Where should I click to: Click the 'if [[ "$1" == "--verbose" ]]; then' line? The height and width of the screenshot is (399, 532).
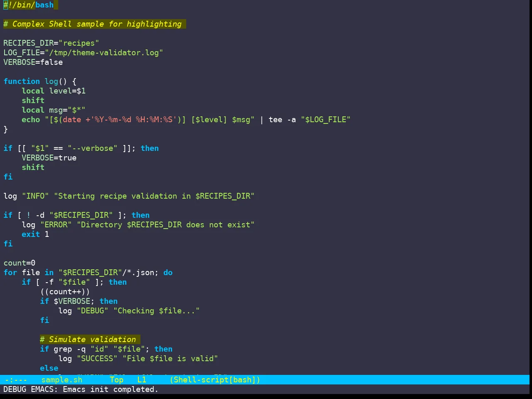click(81, 148)
